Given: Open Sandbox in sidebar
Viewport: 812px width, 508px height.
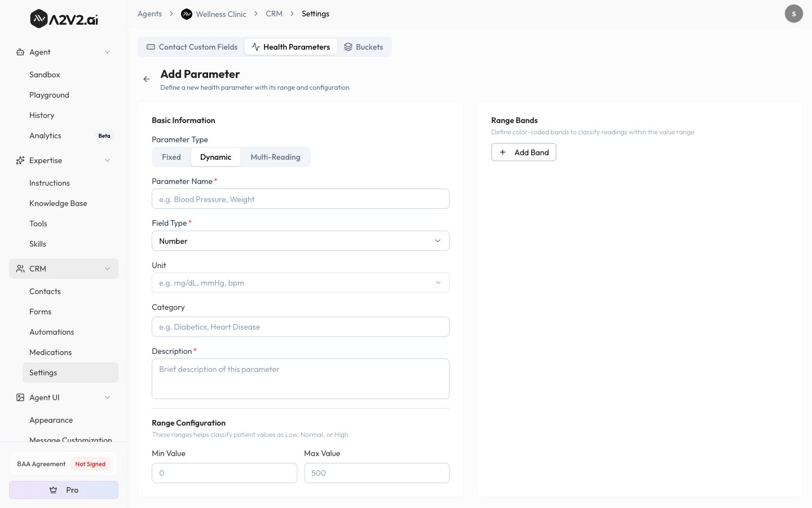Looking at the screenshot, I should (70, 75).
